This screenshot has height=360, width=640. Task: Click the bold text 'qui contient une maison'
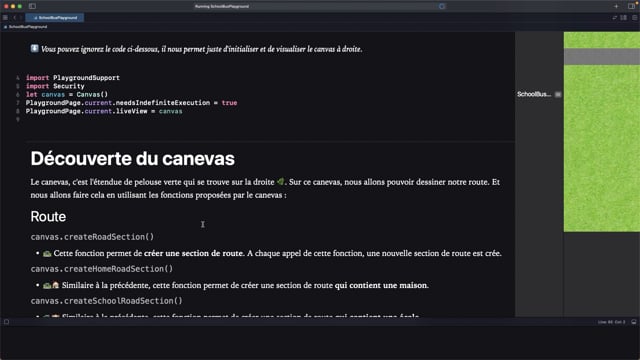click(x=381, y=285)
